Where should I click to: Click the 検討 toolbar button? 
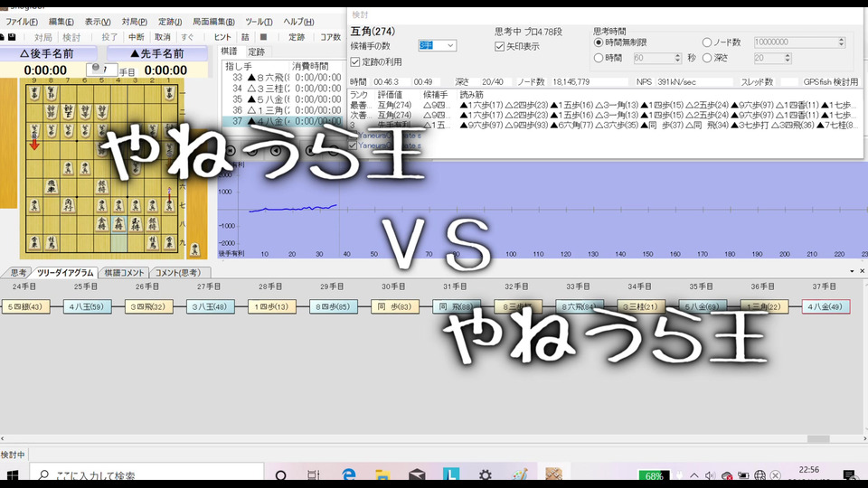(71, 37)
